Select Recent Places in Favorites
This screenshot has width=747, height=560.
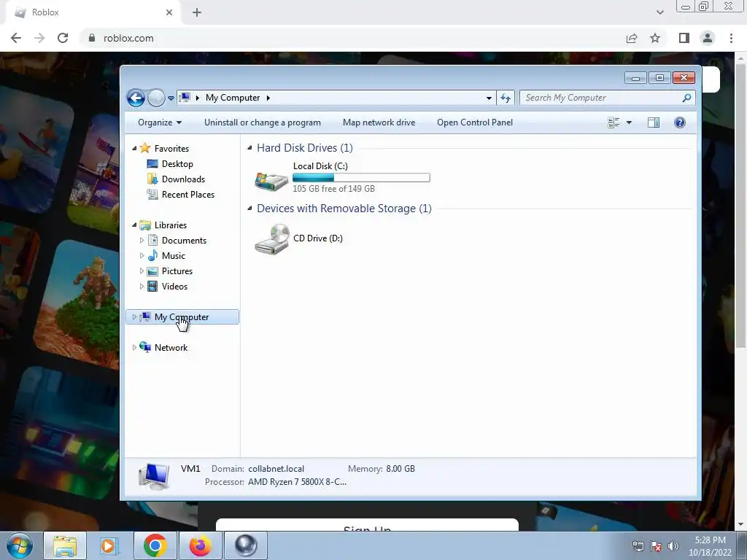[188, 194]
